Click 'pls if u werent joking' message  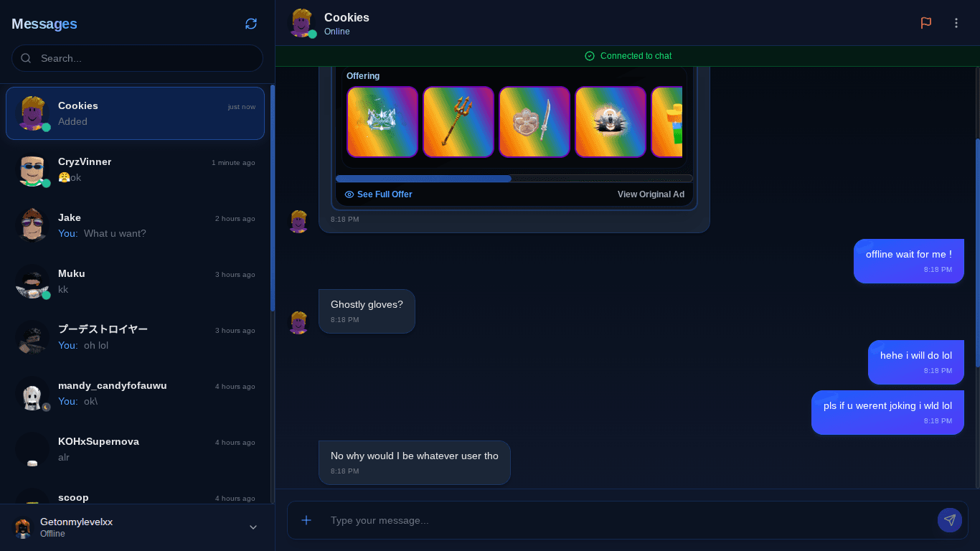[x=887, y=413]
